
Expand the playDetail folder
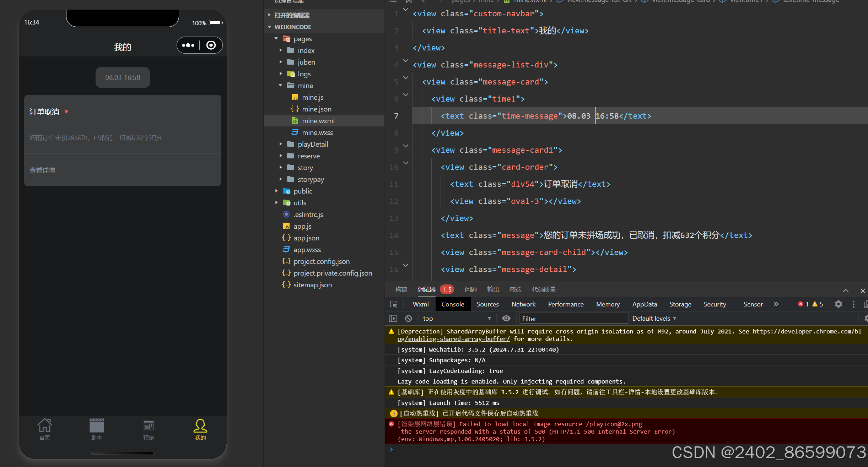[313, 144]
